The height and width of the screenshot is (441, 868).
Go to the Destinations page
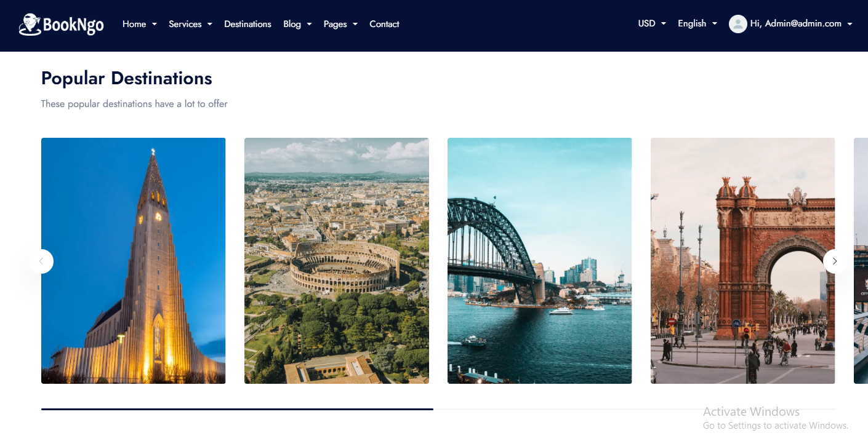click(247, 24)
